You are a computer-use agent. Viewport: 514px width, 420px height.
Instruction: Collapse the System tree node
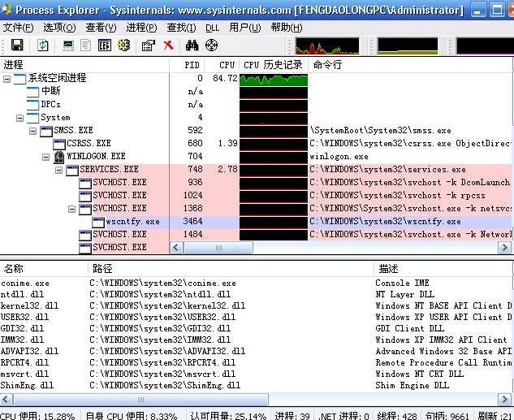tap(20, 118)
